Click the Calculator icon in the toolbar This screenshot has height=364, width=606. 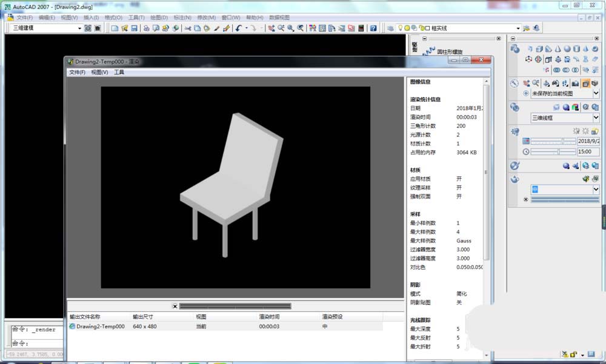[361, 28]
